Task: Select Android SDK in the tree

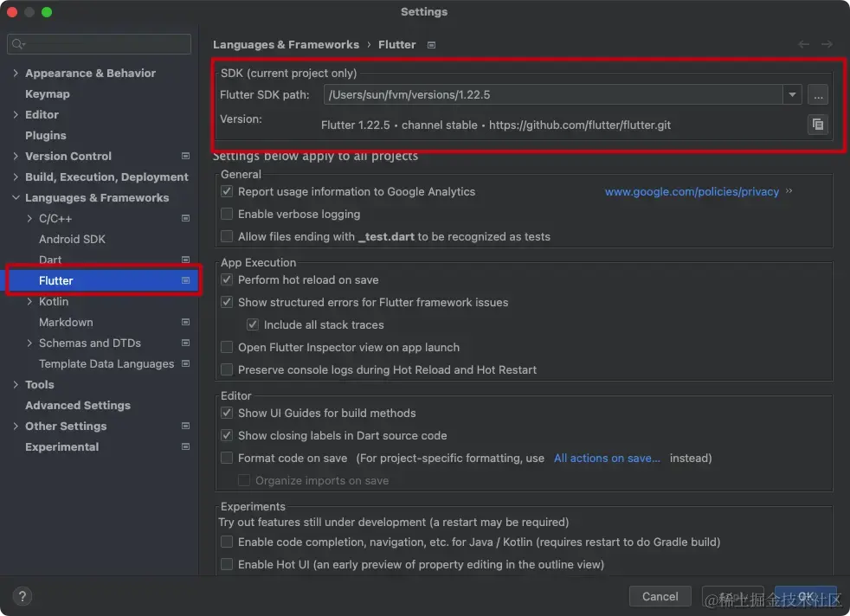Action: [72, 239]
